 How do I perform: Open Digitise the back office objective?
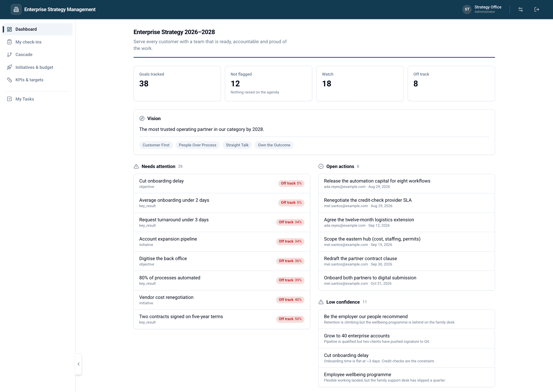coord(222,261)
